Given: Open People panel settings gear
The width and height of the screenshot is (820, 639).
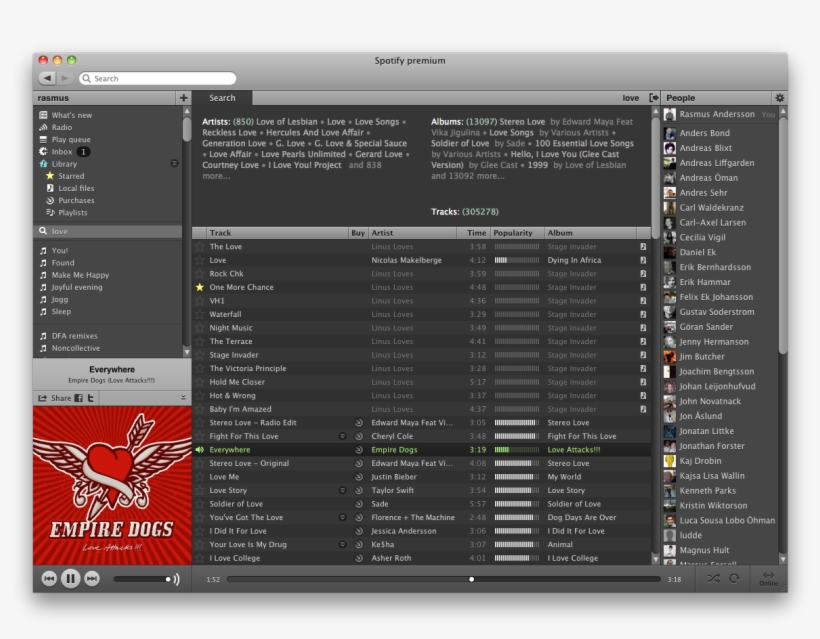Looking at the screenshot, I should (779, 98).
